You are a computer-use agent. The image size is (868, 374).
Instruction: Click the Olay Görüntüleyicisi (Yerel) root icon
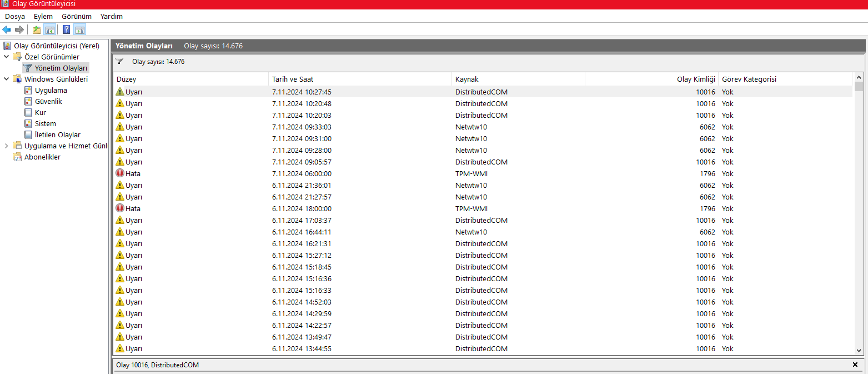[7, 46]
